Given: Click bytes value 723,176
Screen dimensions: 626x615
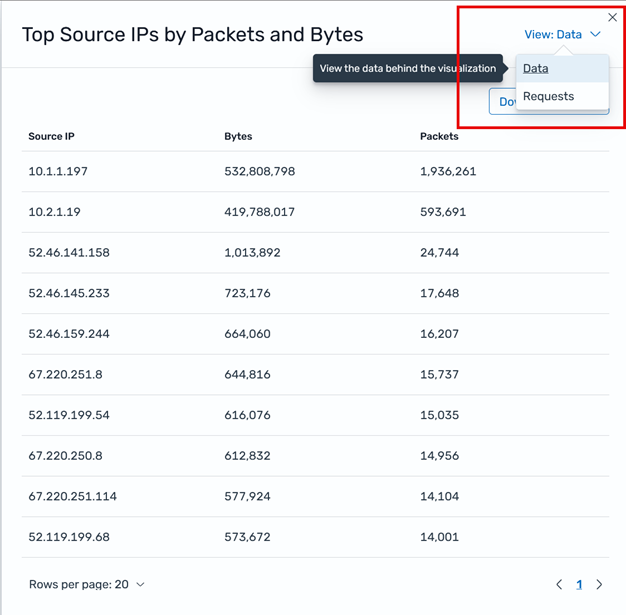Looking at the screenshot, I should tap(247, 293).
